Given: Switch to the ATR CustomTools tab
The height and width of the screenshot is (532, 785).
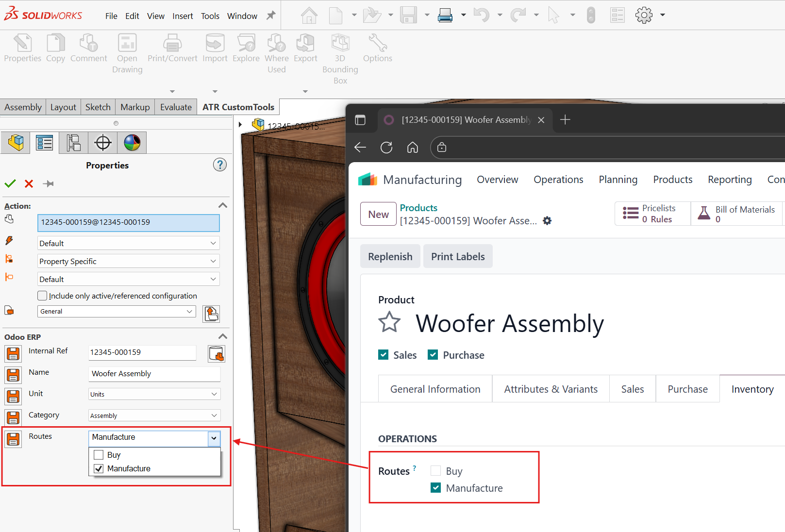Looking at the screenshot, I should (238, 107).
